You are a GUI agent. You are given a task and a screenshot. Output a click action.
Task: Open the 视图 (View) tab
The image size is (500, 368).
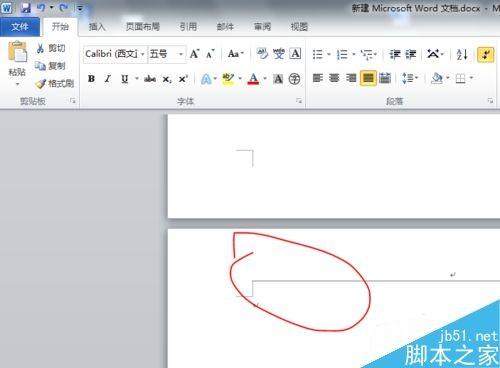pos(299,27)
